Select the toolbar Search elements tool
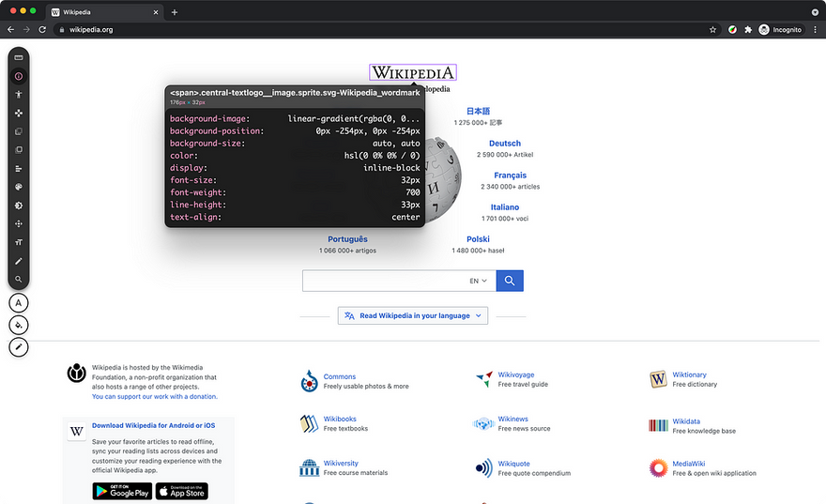 [x=19, y=279]
